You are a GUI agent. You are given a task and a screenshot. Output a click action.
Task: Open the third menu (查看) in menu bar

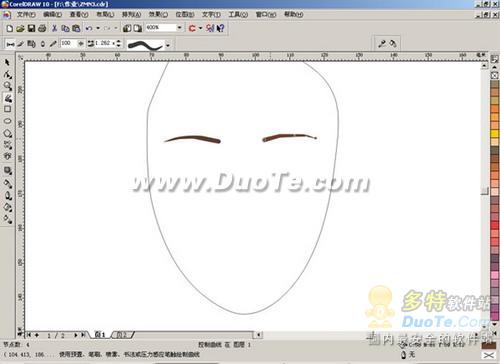point(79,14)
